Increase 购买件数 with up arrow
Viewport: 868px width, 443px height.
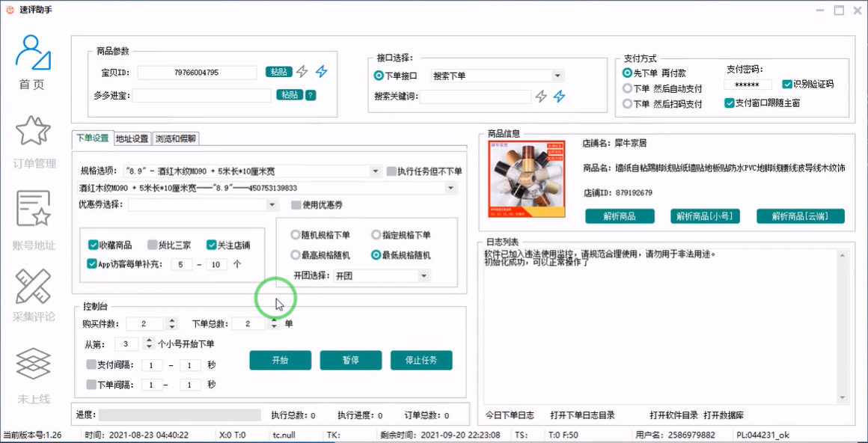[x=173, y=320]
